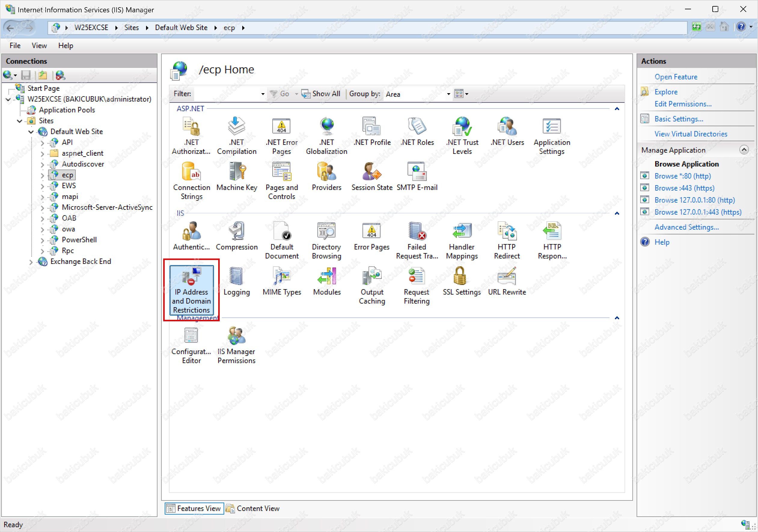Image resolution: width=758 pixels, height=532 pixels.
Task: Open Application Settings feature
Action: pyautogui.click(x=552, y=136)
